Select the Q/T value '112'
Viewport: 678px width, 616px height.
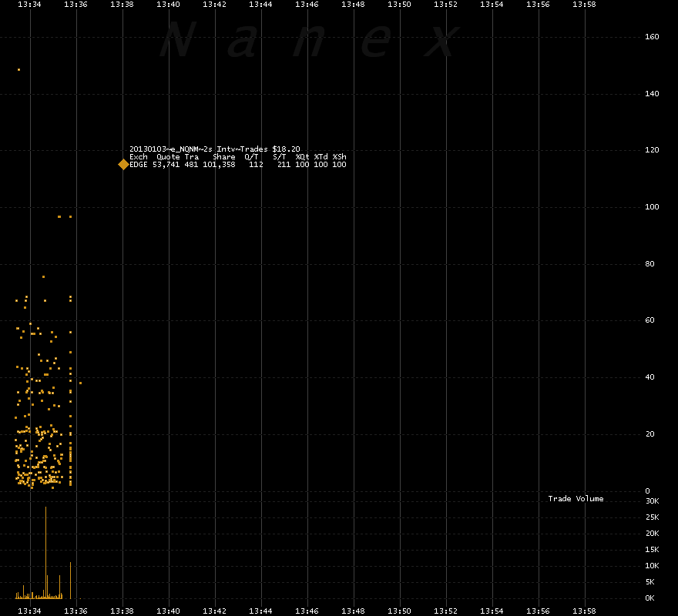256,165
